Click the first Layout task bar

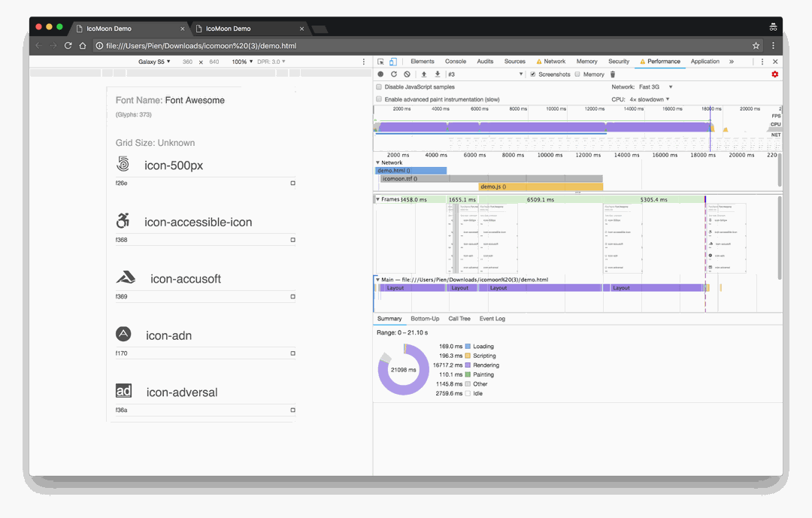[395, 288]
